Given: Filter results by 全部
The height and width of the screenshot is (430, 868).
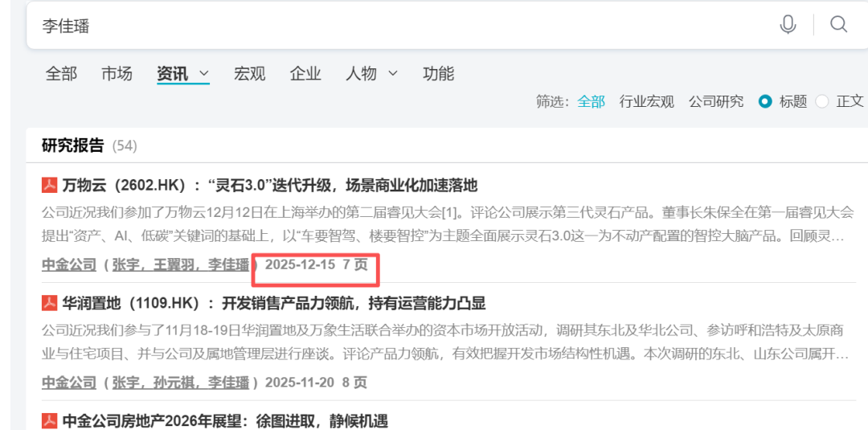Looking at the screenshot, I should click(x=591, y=101).
